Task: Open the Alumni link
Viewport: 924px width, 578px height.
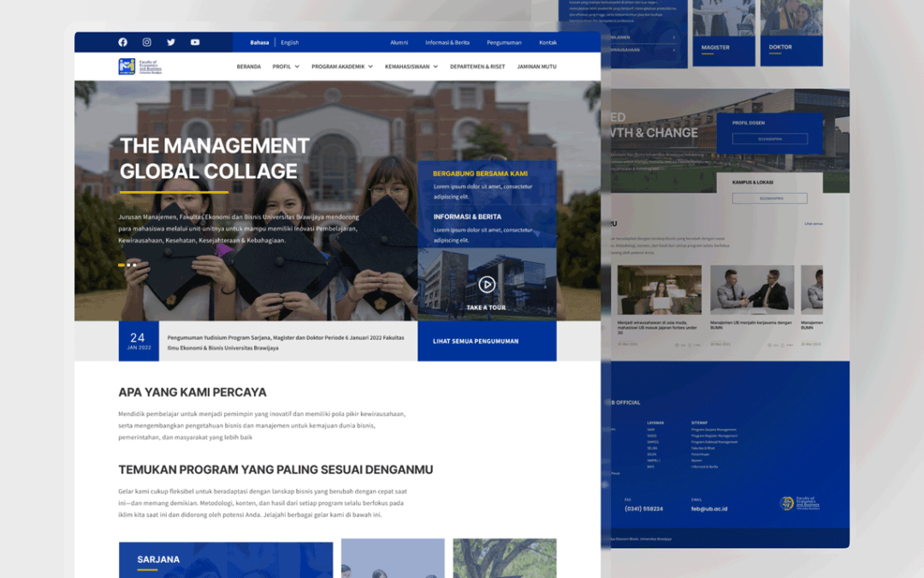Action: coord(399,43)
